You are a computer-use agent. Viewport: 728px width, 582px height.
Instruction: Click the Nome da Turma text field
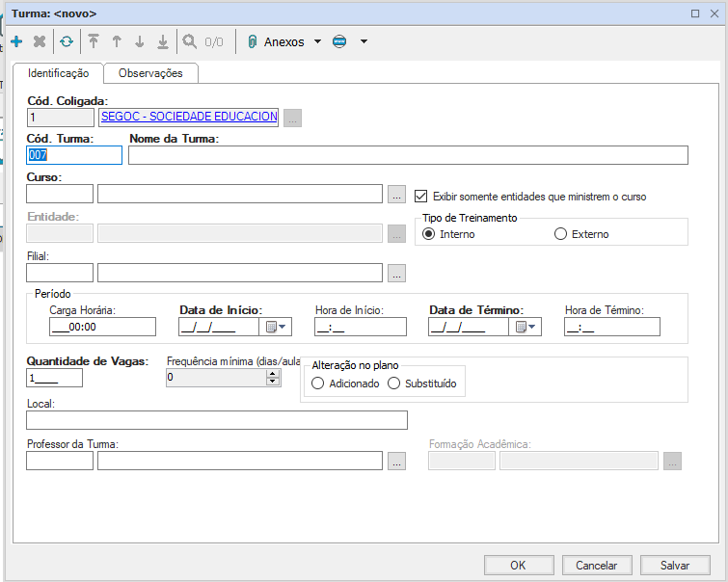click(x=408, y=156)
